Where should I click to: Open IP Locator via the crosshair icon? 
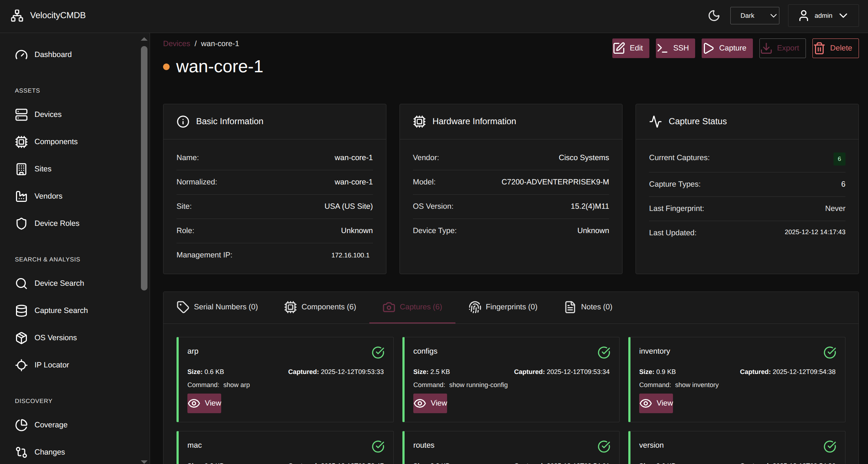coord(21,365)
